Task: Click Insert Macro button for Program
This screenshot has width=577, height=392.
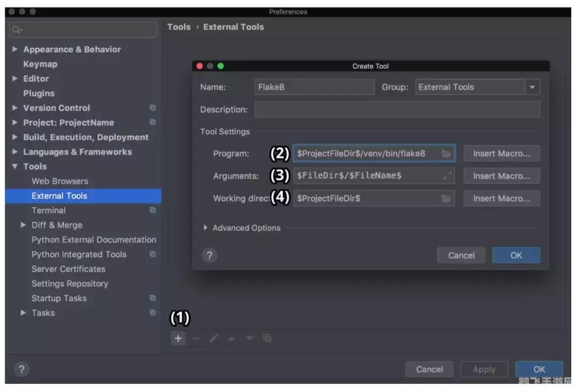Action: (501, 154)
